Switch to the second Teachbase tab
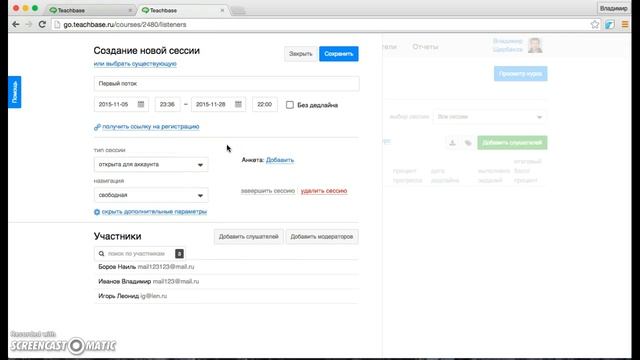 pos(183,10)
